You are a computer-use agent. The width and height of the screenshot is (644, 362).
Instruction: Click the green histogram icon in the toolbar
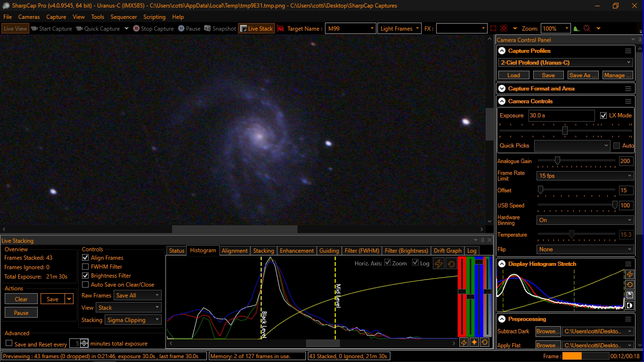tap(576, 29)
